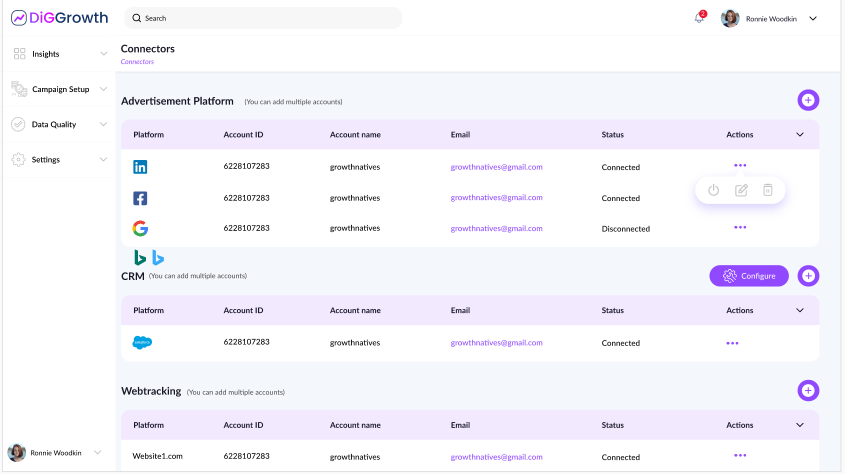The height and width of the screenshot is (474, 845).
Task: Click the Configure button
Action: [749, 276]
